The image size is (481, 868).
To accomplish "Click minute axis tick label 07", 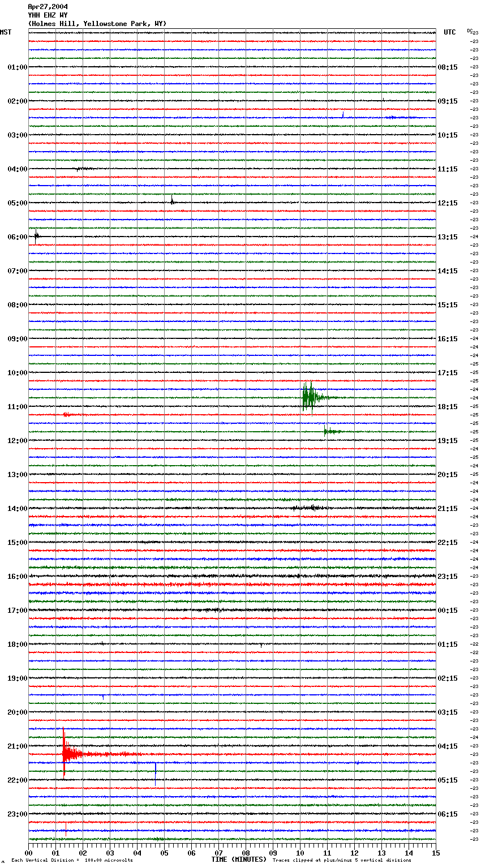I will coord(219,853).
